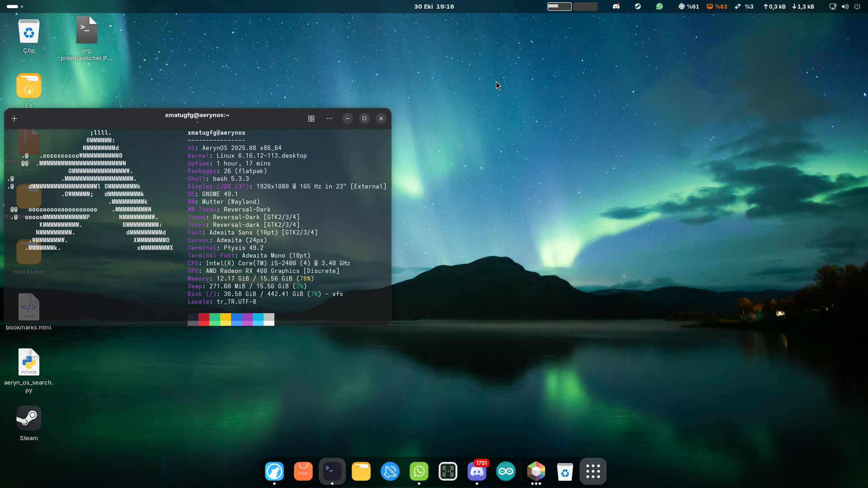Click the 'DE: GNOME 49.1' line
Image resolution: width=868 pixels, height=488 pixels.
point(213,194)
